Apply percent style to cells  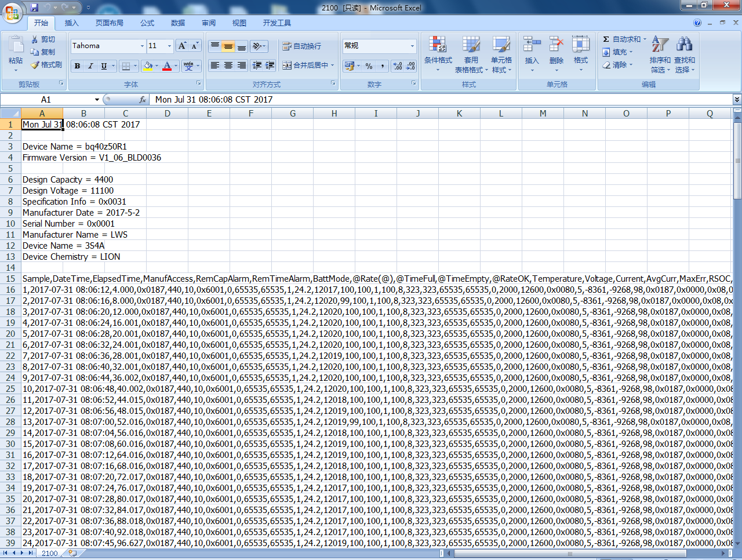pyautogui.click(x=369, y=66)
